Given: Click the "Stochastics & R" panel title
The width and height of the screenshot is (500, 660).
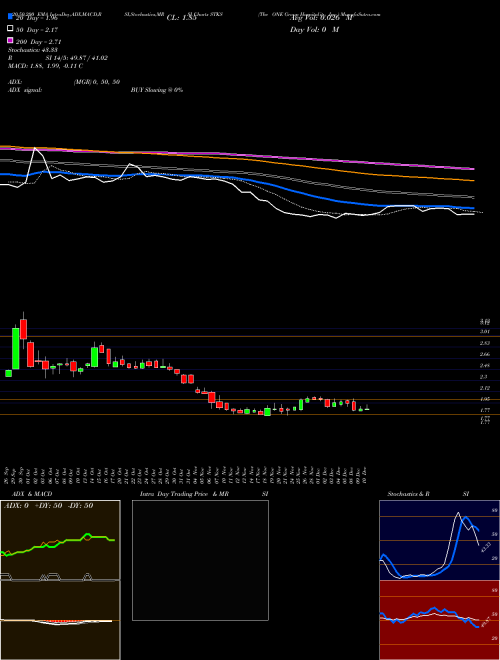Looking at the screenshot, I should point(408,494).
